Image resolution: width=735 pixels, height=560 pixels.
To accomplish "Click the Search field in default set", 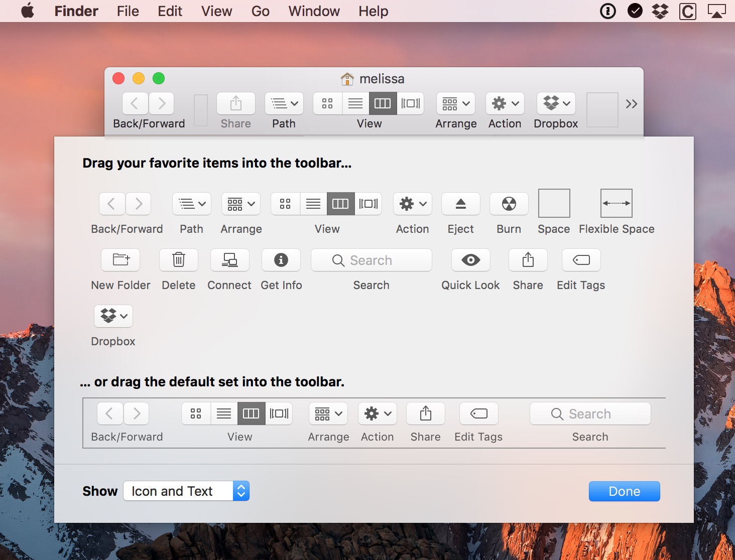I will point(590,413).
